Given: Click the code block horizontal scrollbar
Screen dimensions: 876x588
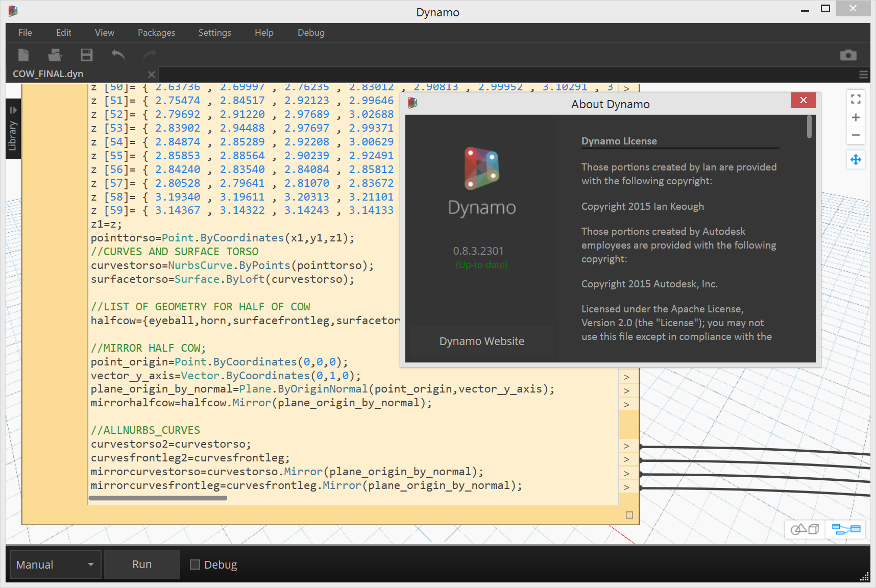Looking at the screenshot, I should [158, 498].
